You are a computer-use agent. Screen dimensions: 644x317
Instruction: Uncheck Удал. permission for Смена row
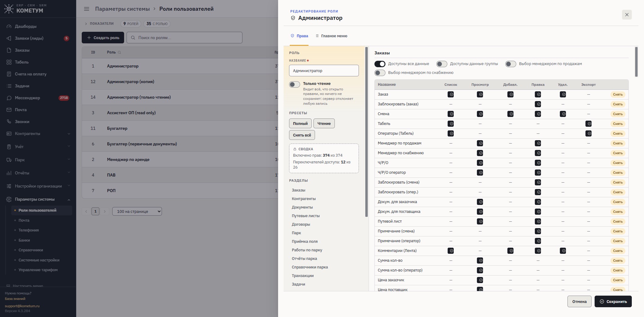[563, 114]
